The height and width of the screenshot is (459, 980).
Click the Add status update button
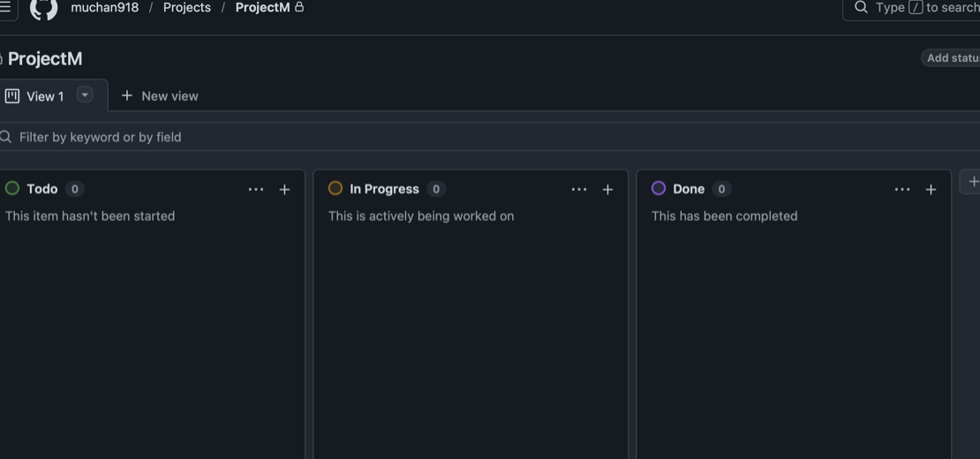pyautogui.click(x=951, y=58)
